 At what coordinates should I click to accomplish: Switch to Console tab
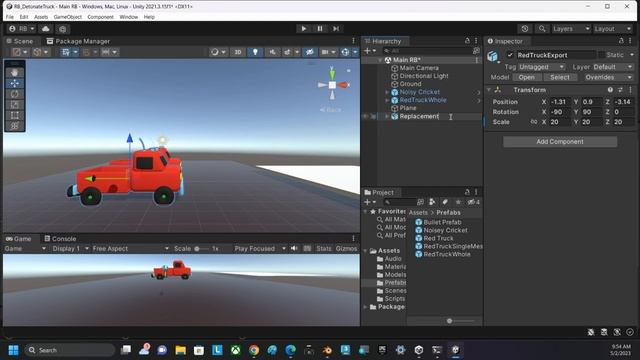(x=60, y=238)
